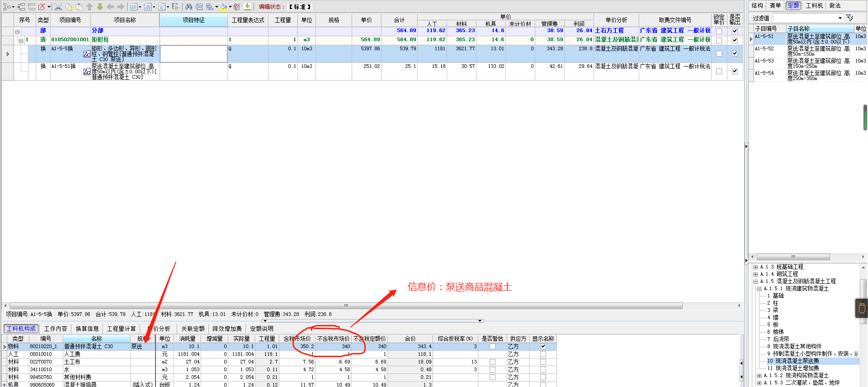
Task: Click the greyed collapse hierarchy toolbar icon
Action: pos(32,7)
